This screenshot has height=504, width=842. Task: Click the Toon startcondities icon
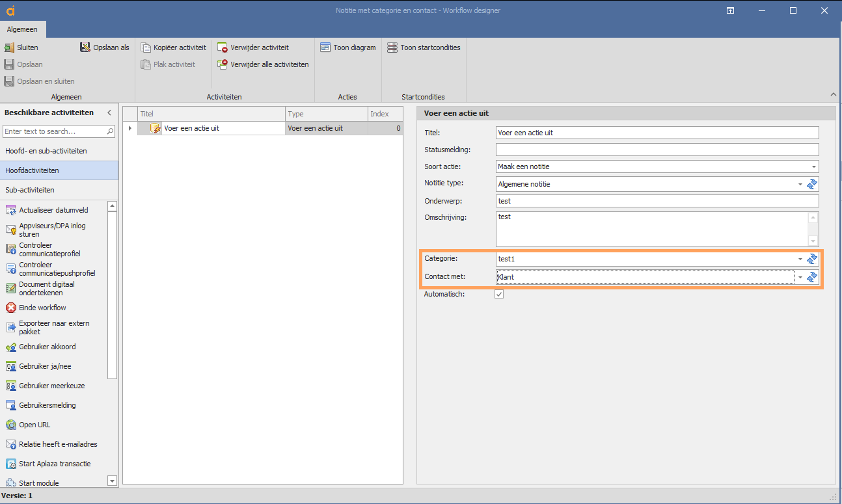pyautogui.click(x=392, y=47)
